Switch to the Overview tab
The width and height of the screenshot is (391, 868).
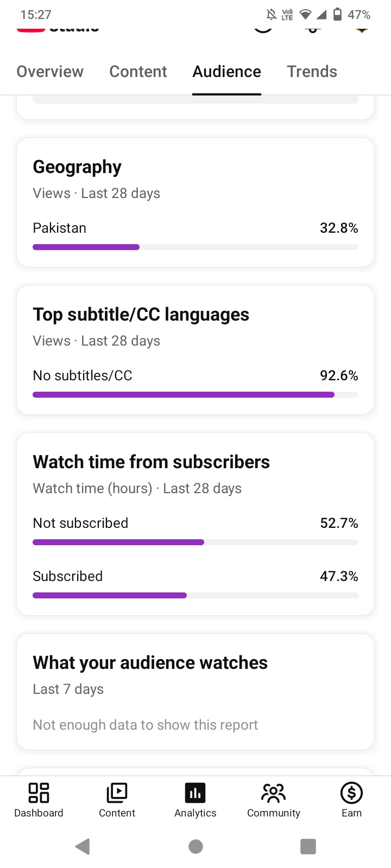click(x=50, y=72)
